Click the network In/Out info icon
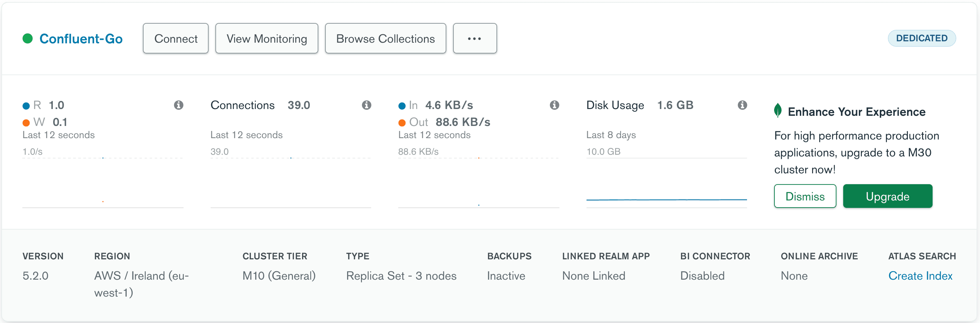 (554, 105)
